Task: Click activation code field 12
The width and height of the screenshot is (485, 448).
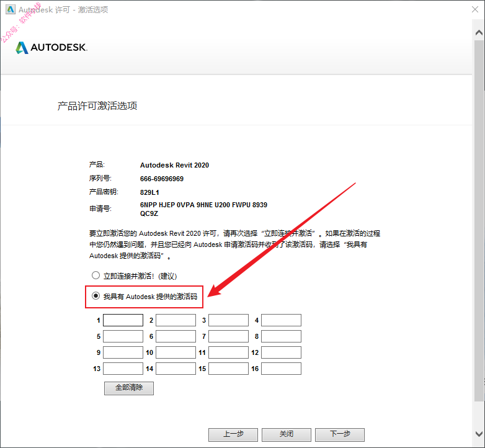Action: tap(281, 352)
